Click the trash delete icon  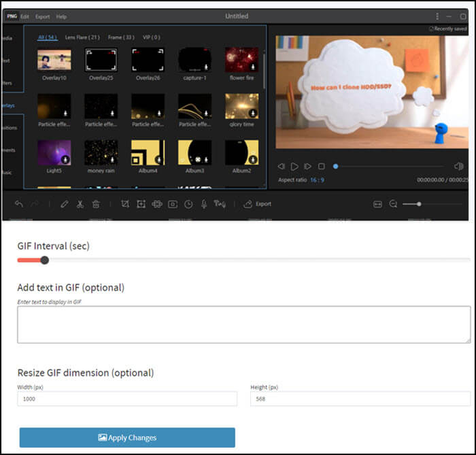tap(96, 203)
